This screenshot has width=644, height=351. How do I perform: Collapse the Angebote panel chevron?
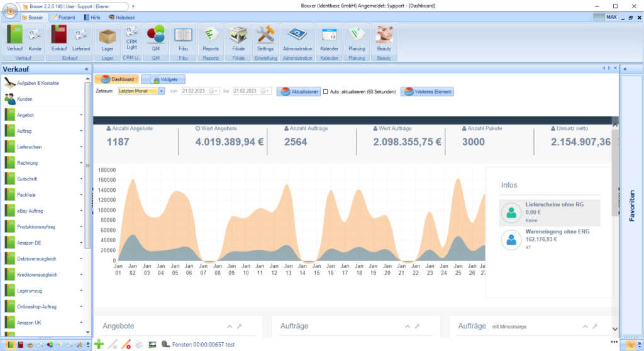point(230,326)
